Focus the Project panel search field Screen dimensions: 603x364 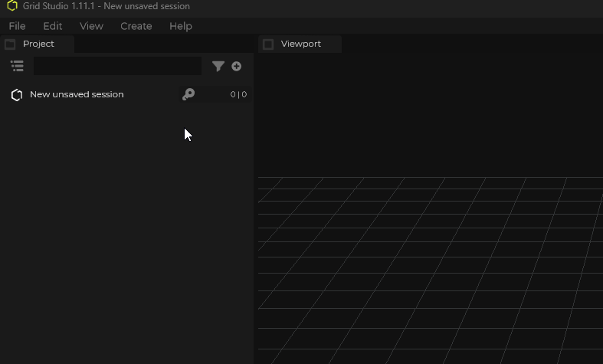point(117,66)
